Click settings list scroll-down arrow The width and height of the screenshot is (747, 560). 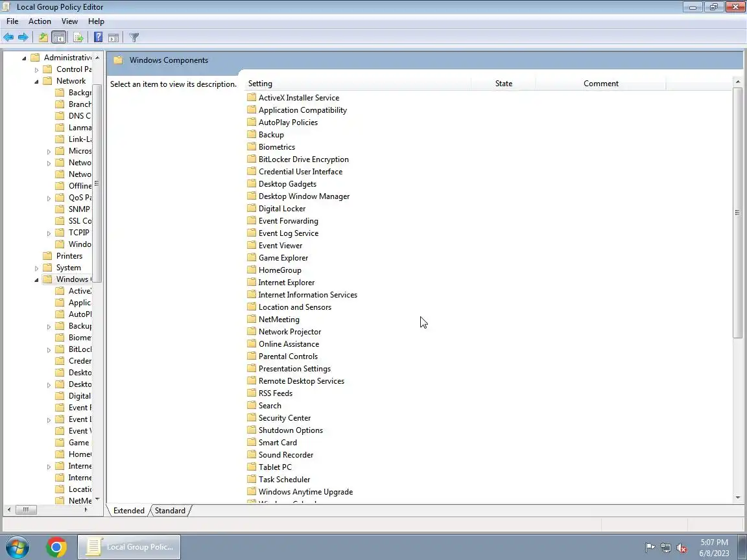coord(737,498)
